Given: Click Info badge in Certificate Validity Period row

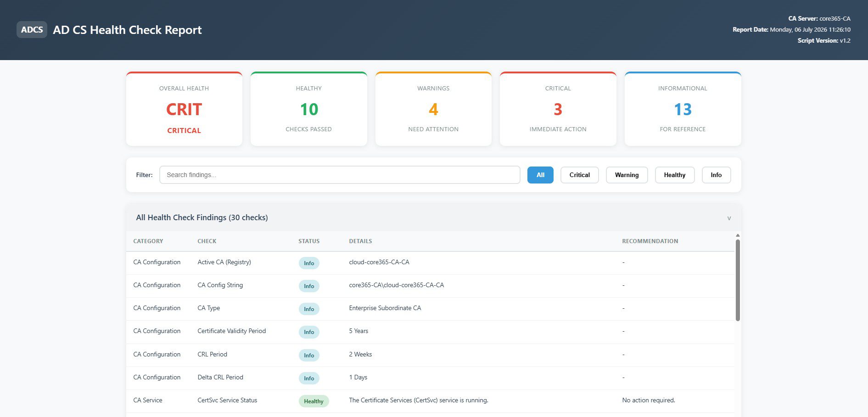Looking at the screenshot, I should (x=309, y=332).
